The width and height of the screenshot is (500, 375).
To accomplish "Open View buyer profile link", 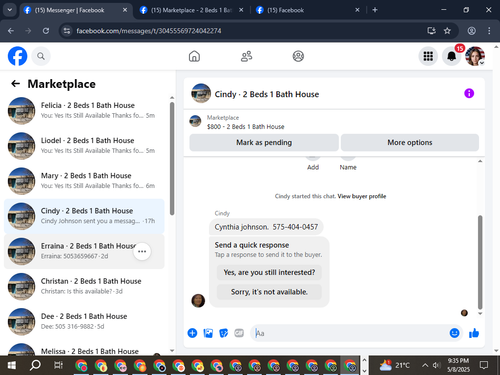I will [362, 196].
